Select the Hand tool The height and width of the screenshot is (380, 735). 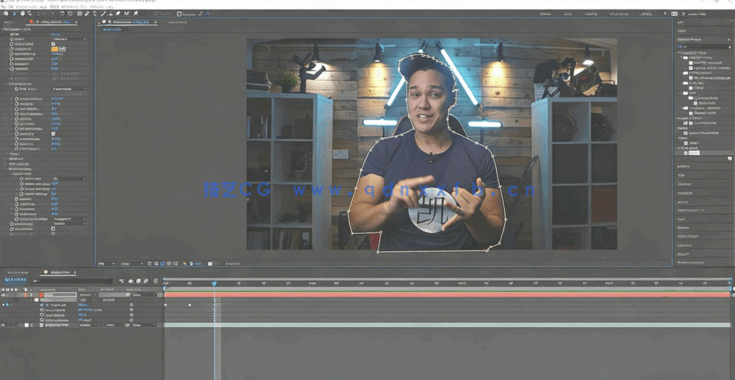point(22,14)
